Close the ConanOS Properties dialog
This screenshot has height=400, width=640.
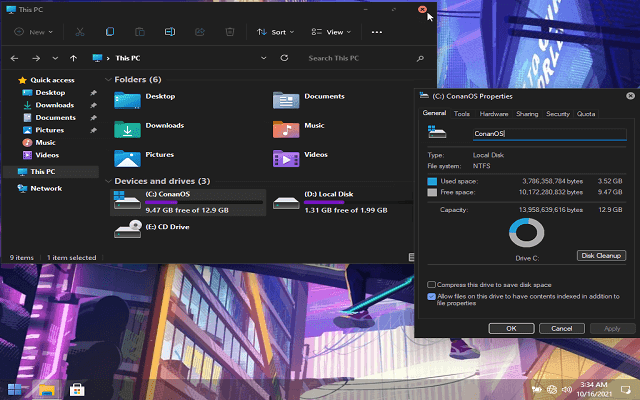point(630,96)
